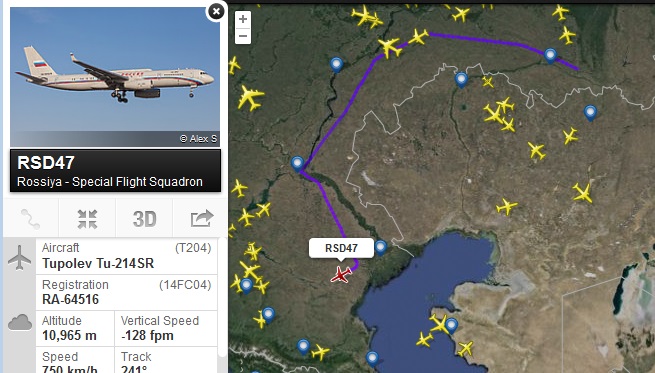Click the cloud weather icon beside Altitude
Viewport: 655px width, 373px height.
[20, 323]
